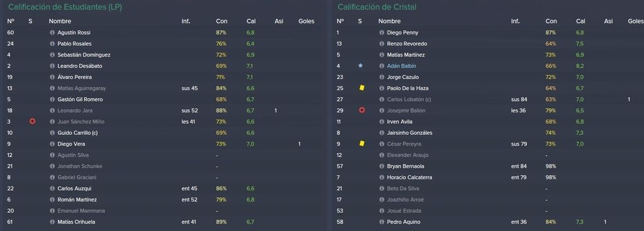Sort Estudiantes table by Goles column
Screen dimensions: 644x231
pos(306,21)
